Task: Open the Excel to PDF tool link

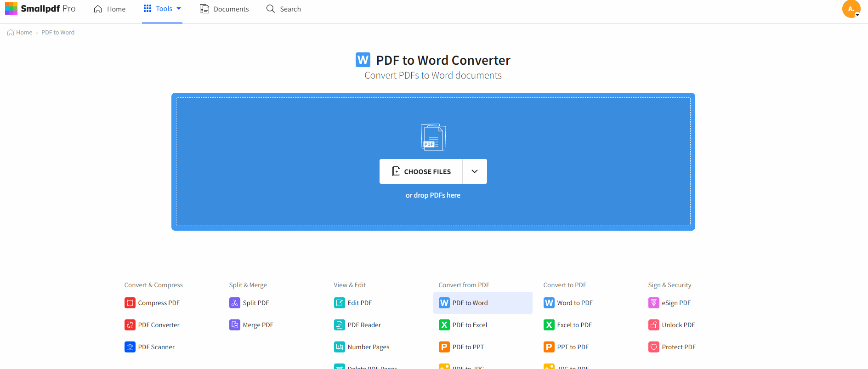Action: point(574,325)
